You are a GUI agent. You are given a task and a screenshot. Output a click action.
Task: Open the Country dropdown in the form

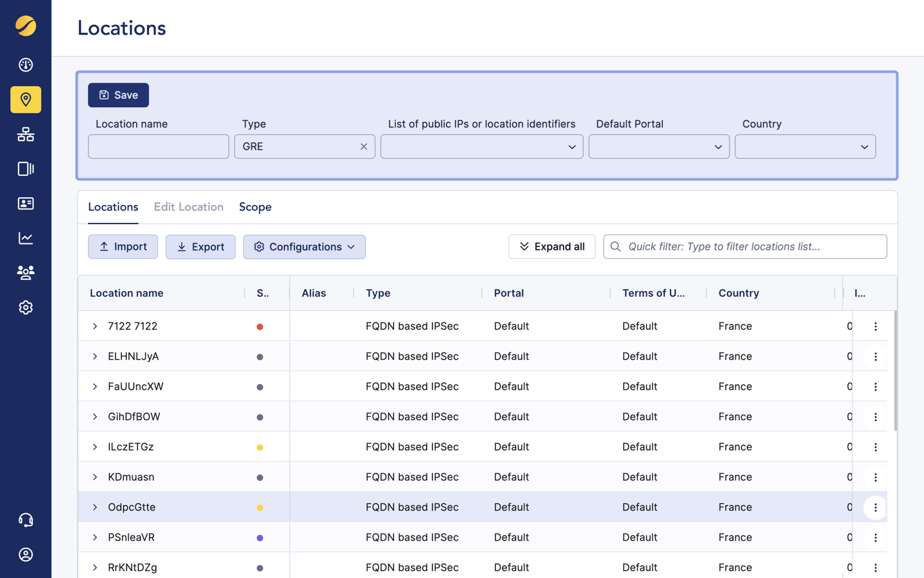coord(805,146)
